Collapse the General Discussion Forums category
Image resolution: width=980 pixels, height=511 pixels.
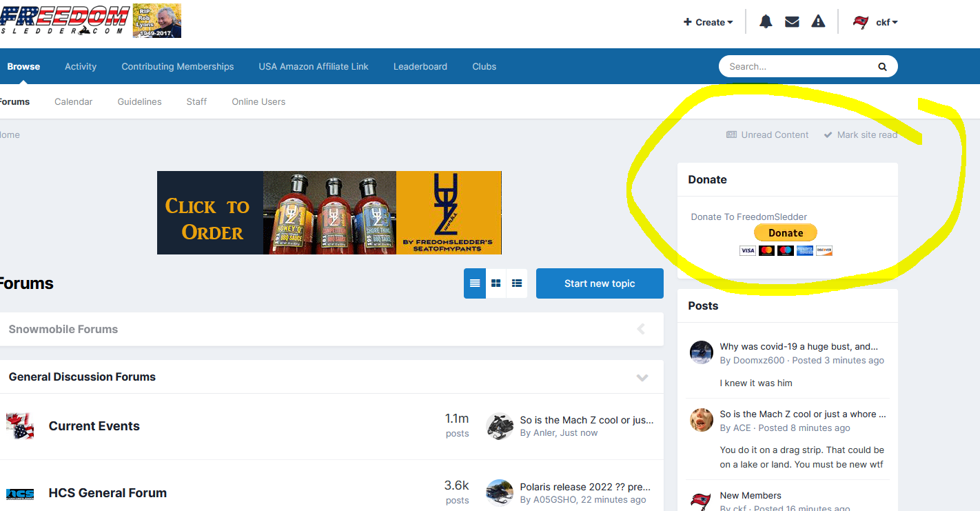coord(642,377)
